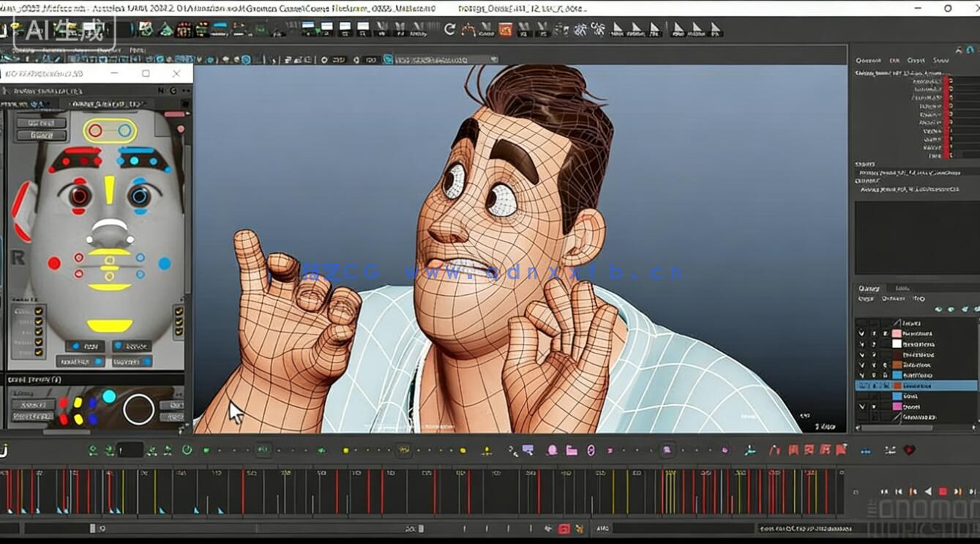Click the top grey button in the face picker
This screenshot has width=980, height=544.
41,123
